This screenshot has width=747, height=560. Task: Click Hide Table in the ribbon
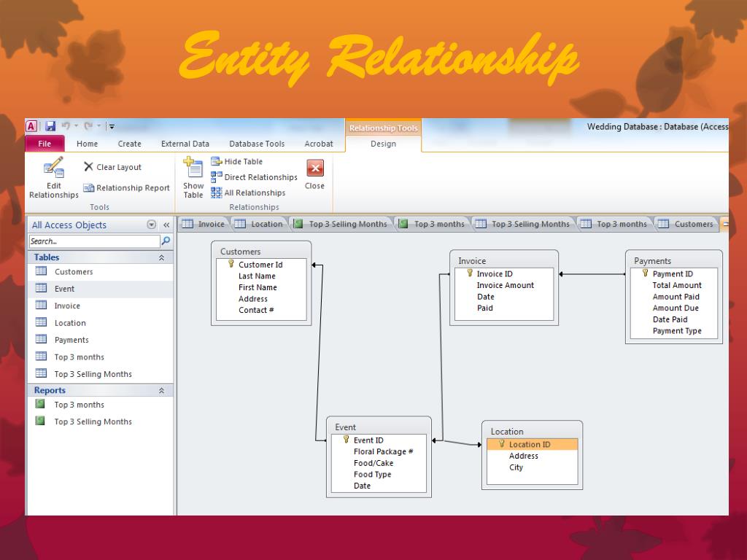point(237,161)
